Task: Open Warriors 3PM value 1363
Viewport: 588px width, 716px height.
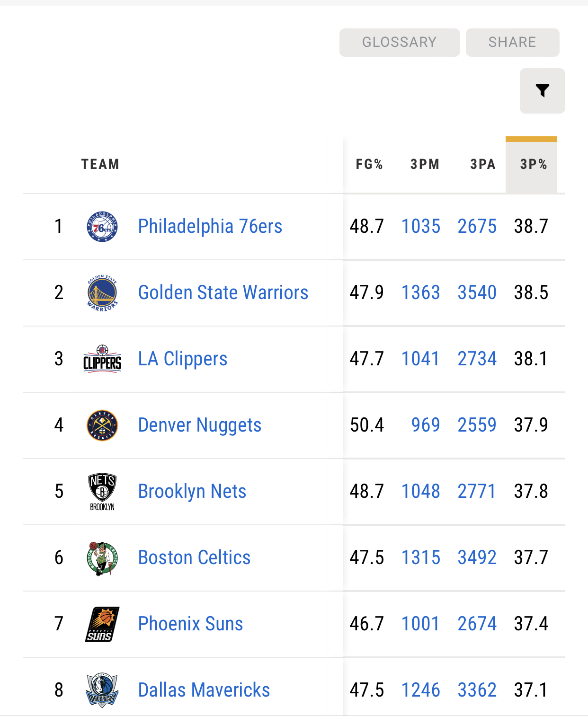Action: click(421, 292)
